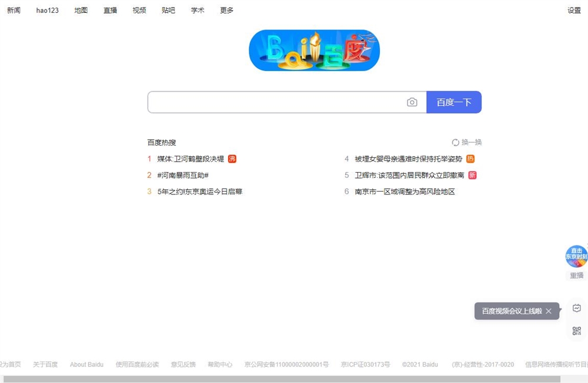
Task: Click the refresh icon beside 换一换
Action: pyautogui.click(x=455, y=142)
